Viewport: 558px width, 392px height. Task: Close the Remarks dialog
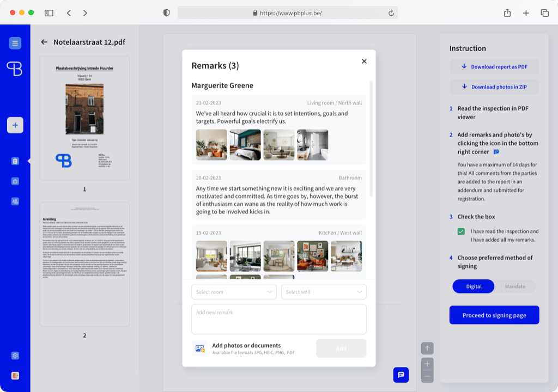[x=364, y=61]
